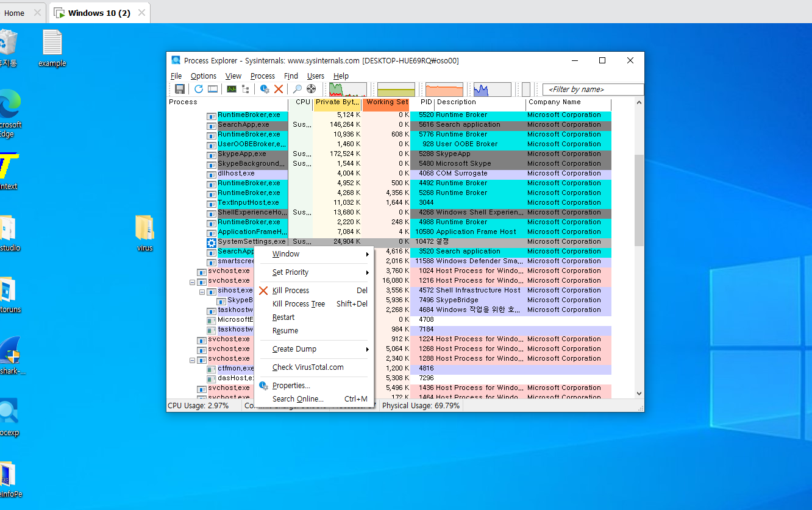Expand the Set Priority submenu
Viewport: 812px width, 510px height.
coord(314,272)
